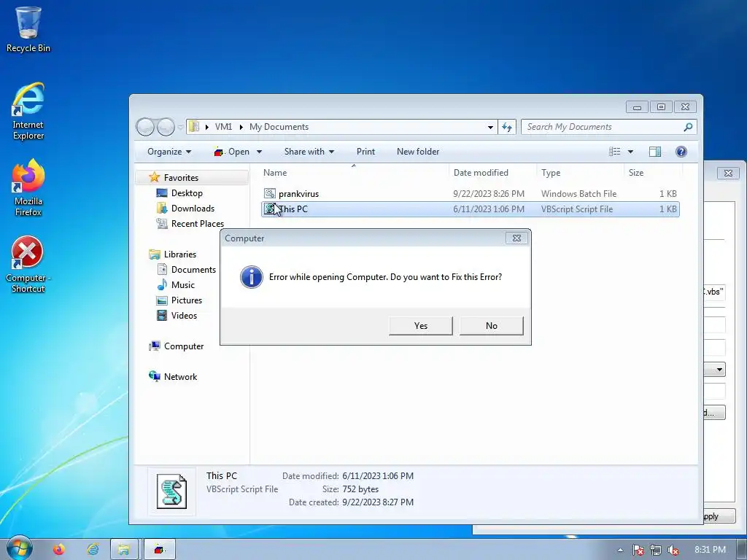Click the script host taskbar button
The width and height of the screenshot is (747, 560).
tap(160, 550)
